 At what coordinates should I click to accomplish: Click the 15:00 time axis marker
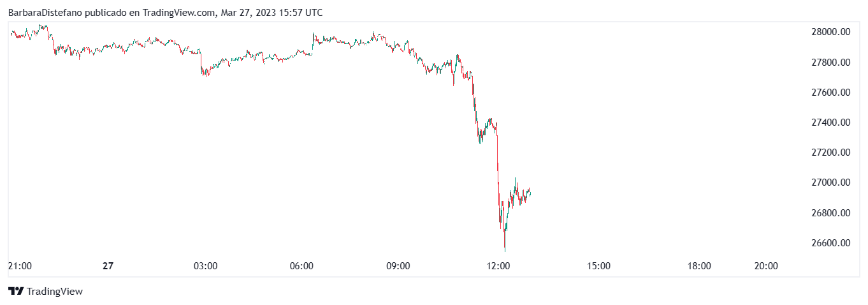click(x=598, y=266)
